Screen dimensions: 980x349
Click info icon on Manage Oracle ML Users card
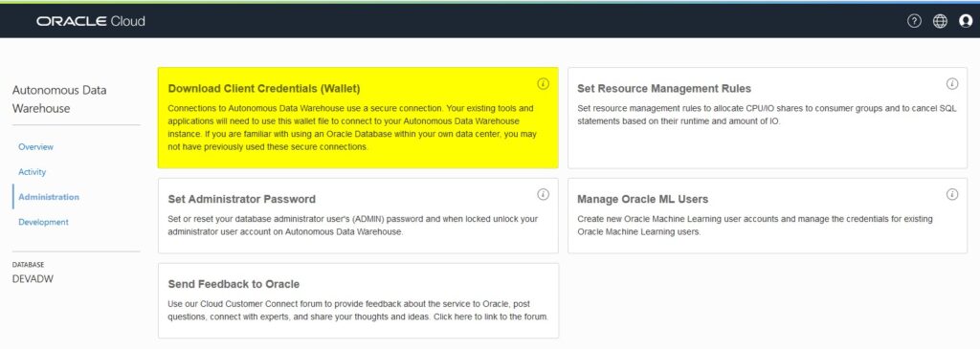[x=952, y=194]
